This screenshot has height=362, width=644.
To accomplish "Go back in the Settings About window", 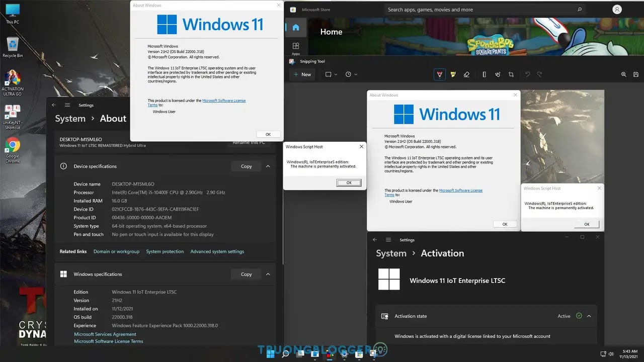I will pos(54,105).
